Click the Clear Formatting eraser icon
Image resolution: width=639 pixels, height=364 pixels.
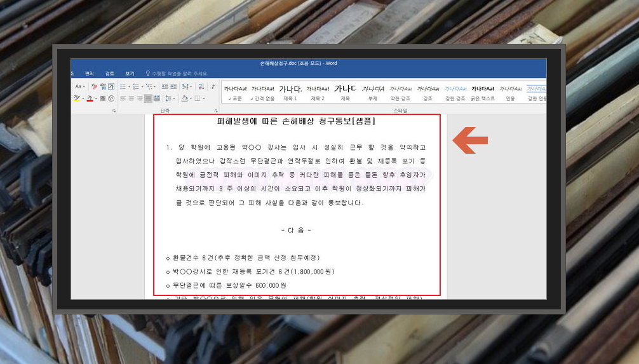[x=94, y=86]
